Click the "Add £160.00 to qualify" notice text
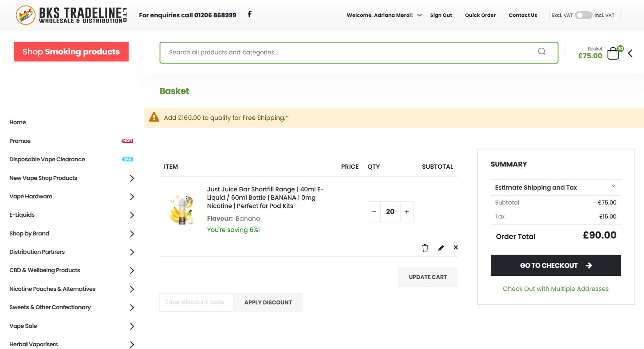This screenshot has width=644, height=349. coord(226,118)
